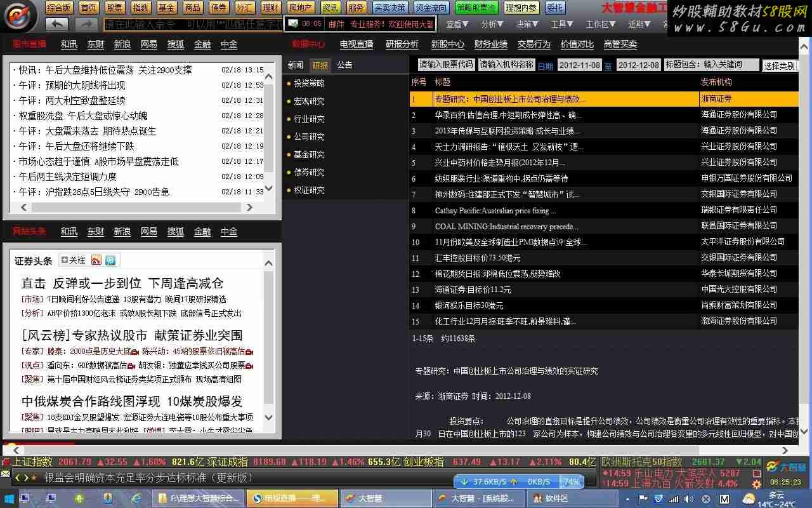Image resolution: width=812 pixels, height=508 pixels.
Task: Click the 股市直播 panel horizontal scrollbar
Action: pos(136,207)
